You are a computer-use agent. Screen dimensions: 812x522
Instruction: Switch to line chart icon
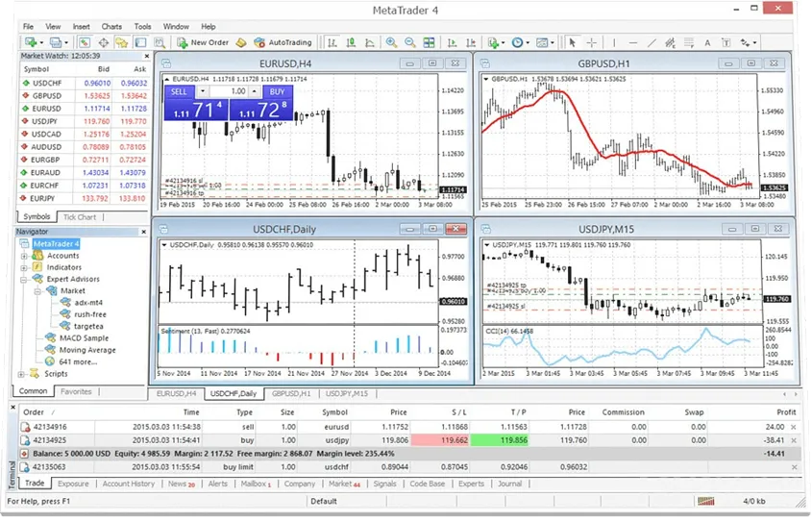(370, 42)
